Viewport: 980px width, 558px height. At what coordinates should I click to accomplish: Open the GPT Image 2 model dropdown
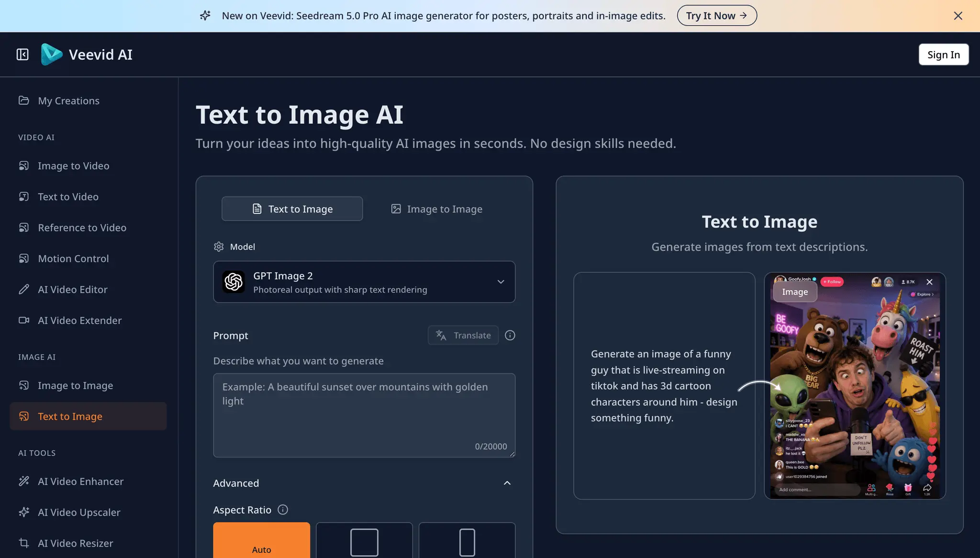(364, 282)
